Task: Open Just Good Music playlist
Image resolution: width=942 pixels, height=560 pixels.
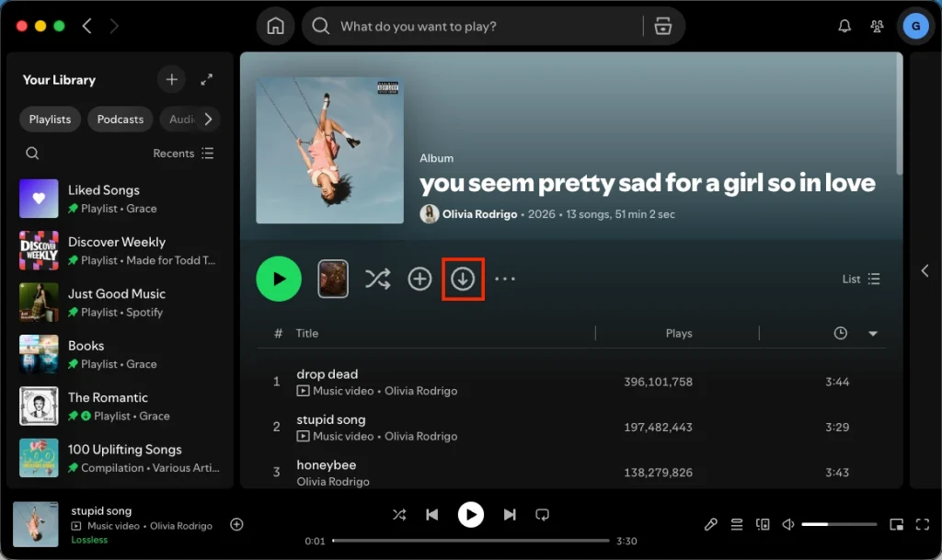Action: tap(121, 303)
